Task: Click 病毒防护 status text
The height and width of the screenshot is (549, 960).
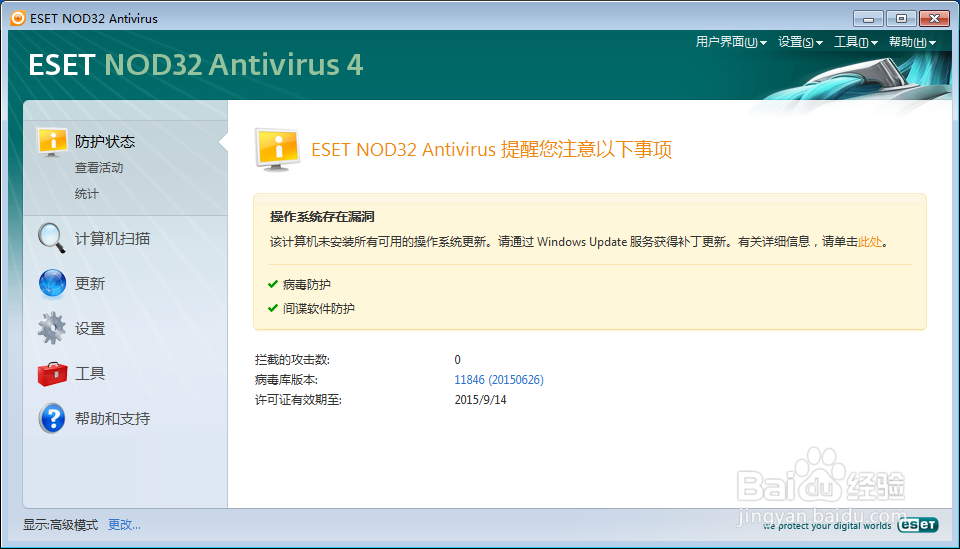Action: click(x=307, y=285)
